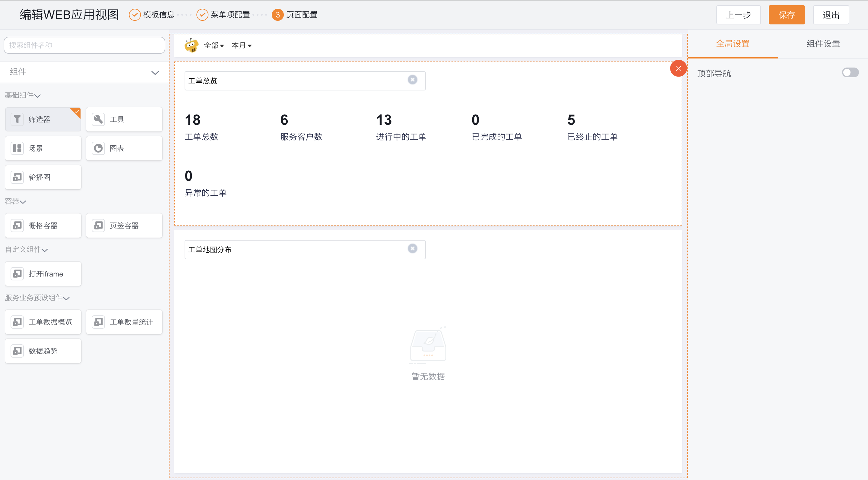Click the 栅格容器 component icon
Screen dimensions: 868x480
[x=17, y=225]
